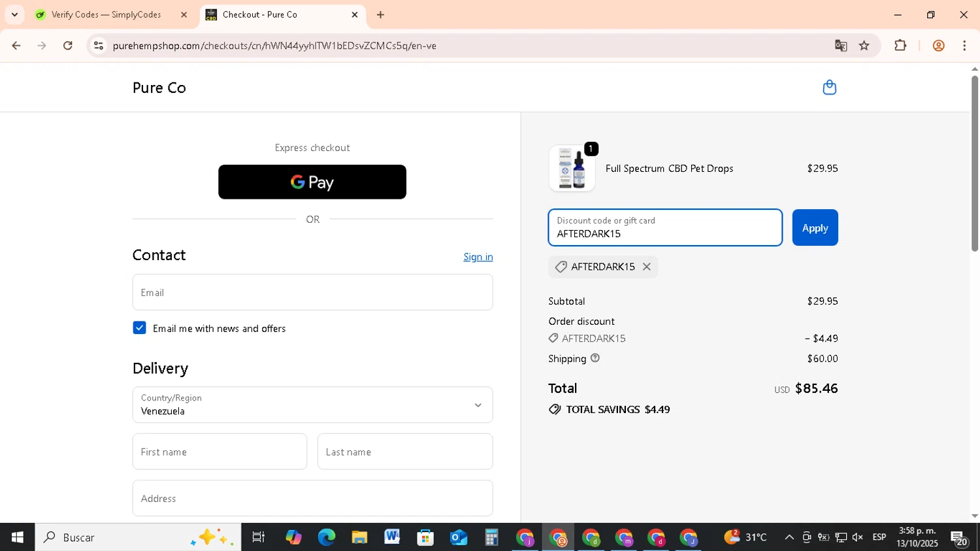Close the Checkout - Pure Co tab
This screenshot has height=551, width=980.
tap(355, 14)
